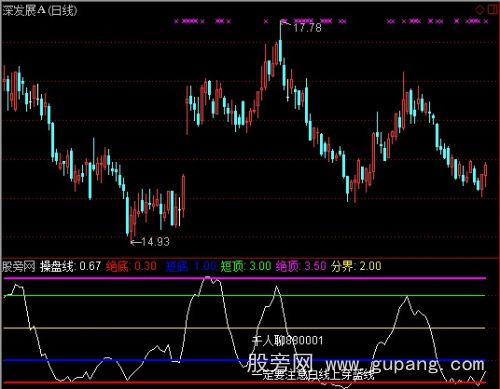This screenshot has width=500, height=389.
Task: Click the candlestick peaking at 17.78
Action: pyautogui.click(x=280, y=42)
